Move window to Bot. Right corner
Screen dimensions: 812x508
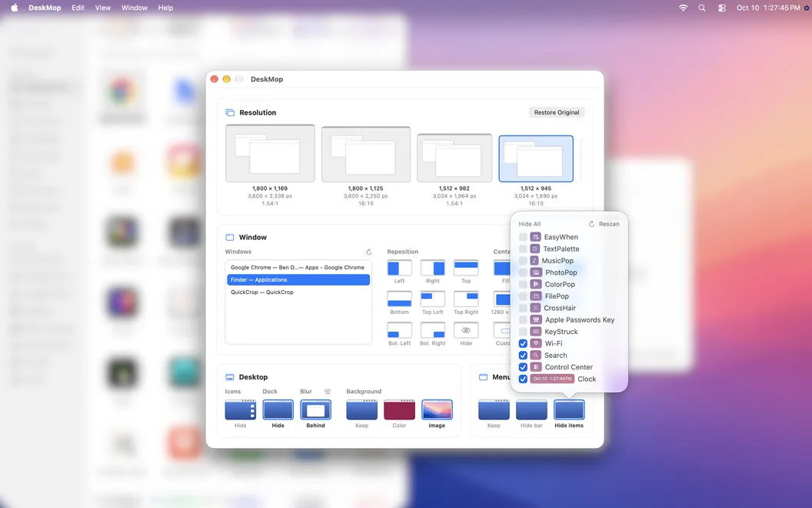(x=432, y=330)
